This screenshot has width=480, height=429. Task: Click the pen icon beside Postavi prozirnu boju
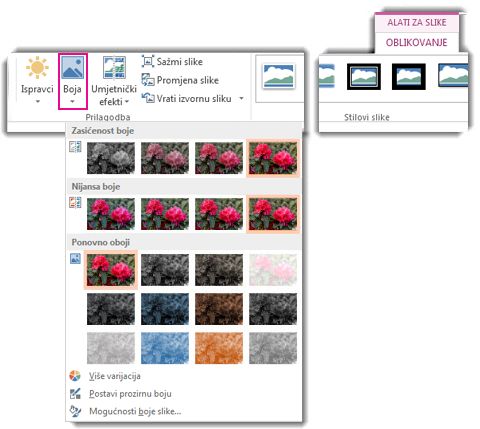[x=75, y=394]
